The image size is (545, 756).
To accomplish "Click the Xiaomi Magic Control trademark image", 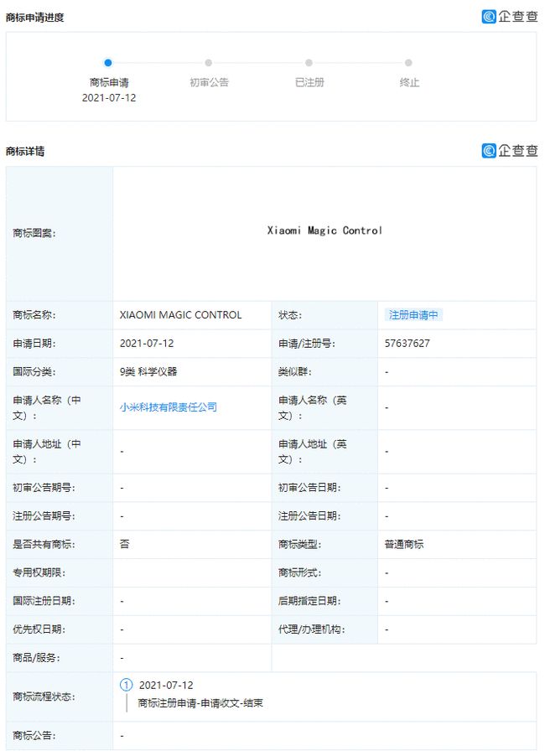I will [x=324, y=230].
